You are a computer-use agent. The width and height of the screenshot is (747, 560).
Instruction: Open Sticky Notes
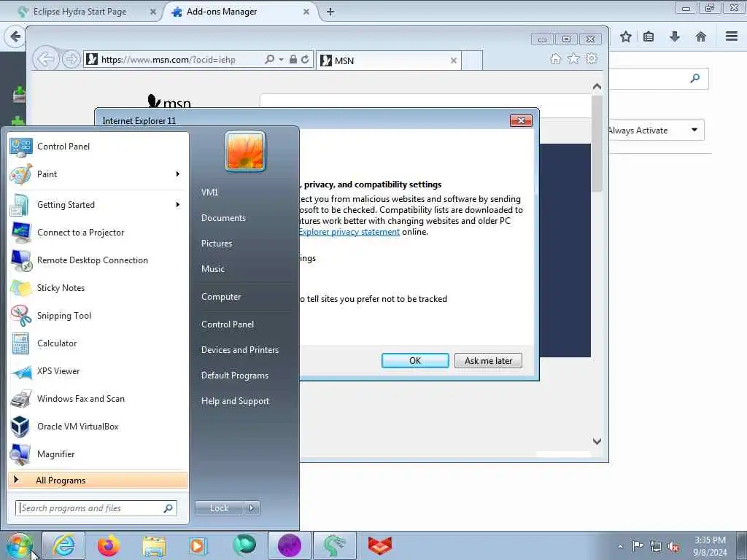[98, 287]
